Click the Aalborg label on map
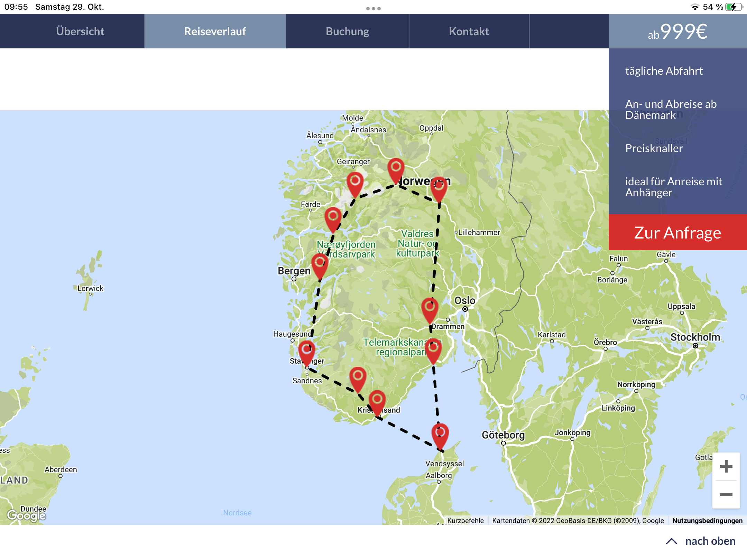Screen dimensions: 747x560 [439, 475]
